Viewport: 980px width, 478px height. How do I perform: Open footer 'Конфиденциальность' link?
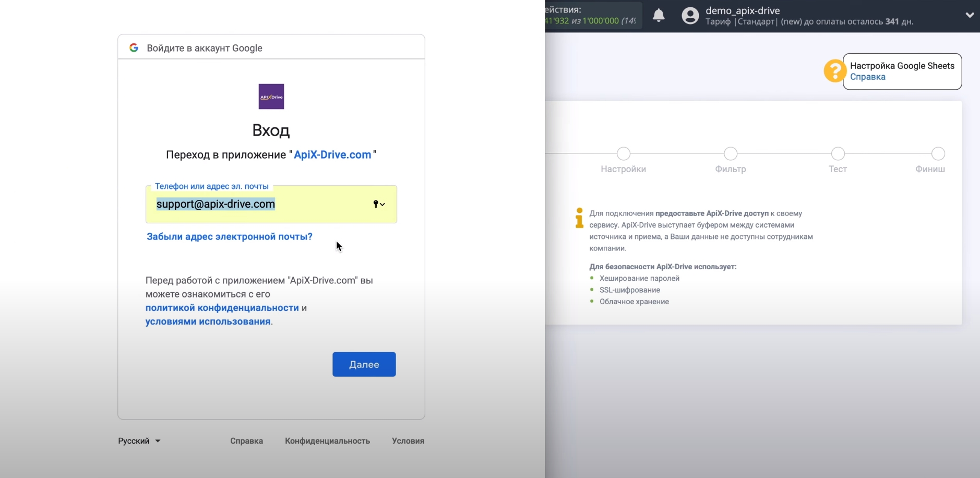click(328, 441)
